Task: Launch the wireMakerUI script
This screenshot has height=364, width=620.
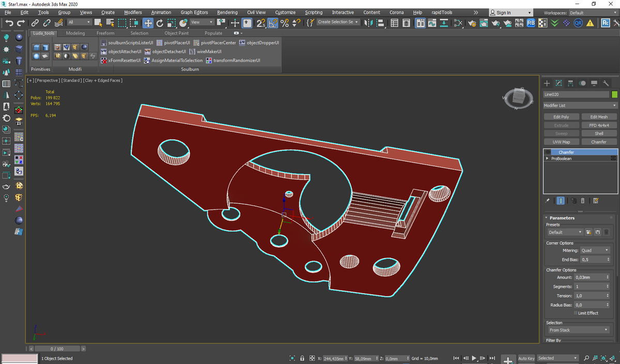Action: [206, 52]
